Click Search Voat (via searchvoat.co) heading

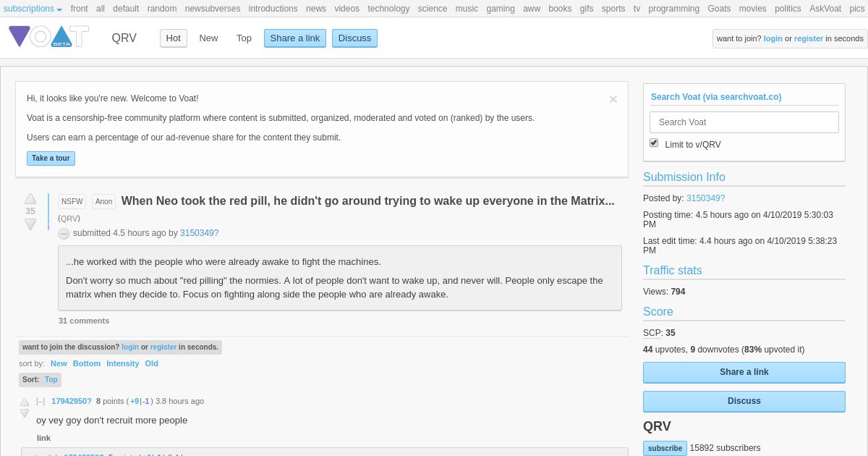coord(716,97)
